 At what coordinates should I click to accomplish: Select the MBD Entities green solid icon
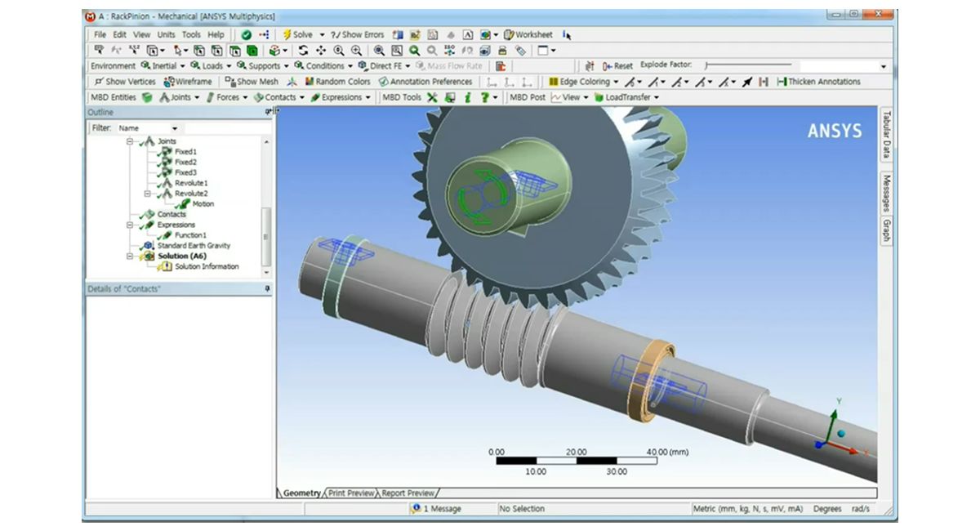147,97
